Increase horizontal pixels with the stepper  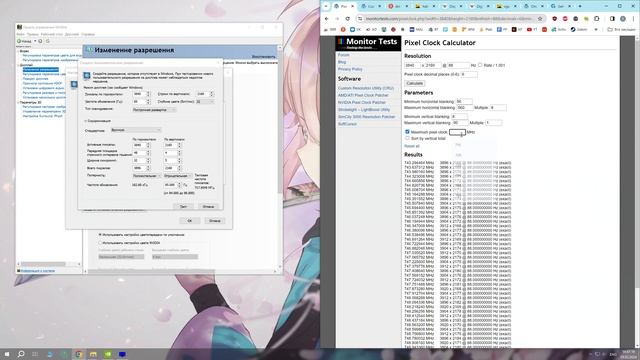coord(148,93)
